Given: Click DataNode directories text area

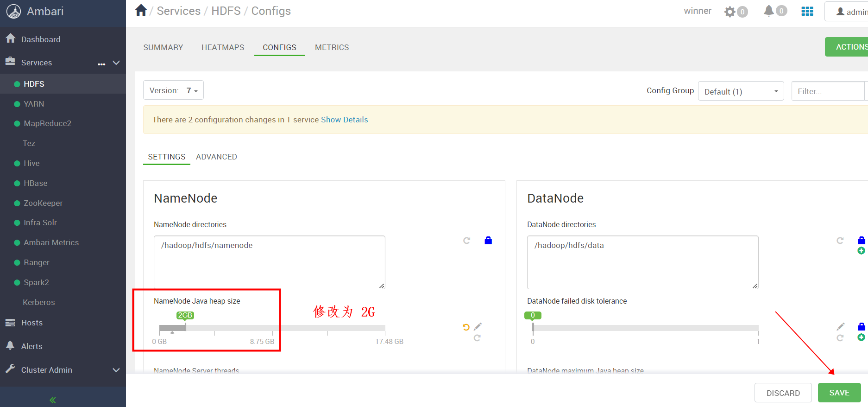Looking at the screenshot, I should (x=643, y=262).
